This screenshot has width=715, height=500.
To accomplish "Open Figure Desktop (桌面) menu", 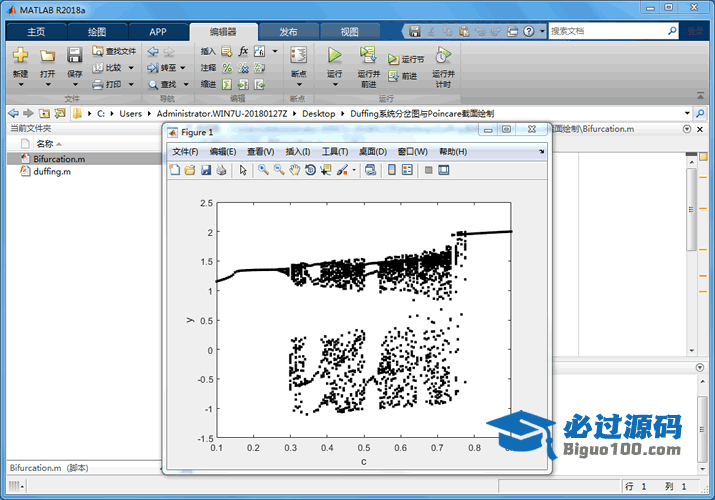I will (373, 151).
